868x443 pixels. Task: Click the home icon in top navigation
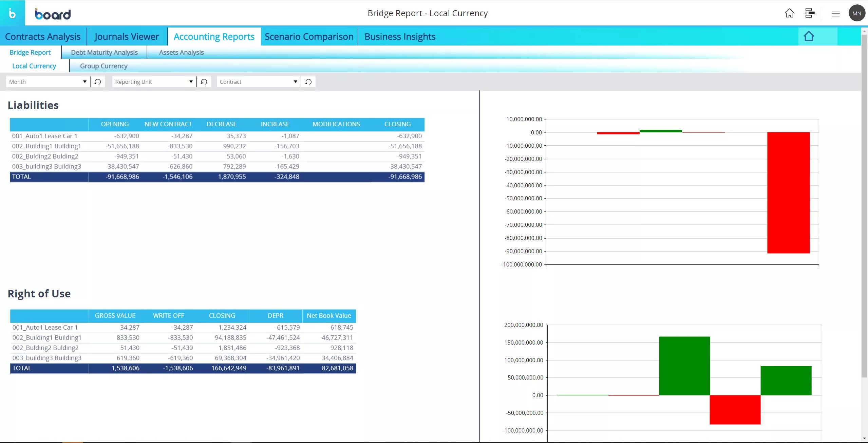(789, 13)
